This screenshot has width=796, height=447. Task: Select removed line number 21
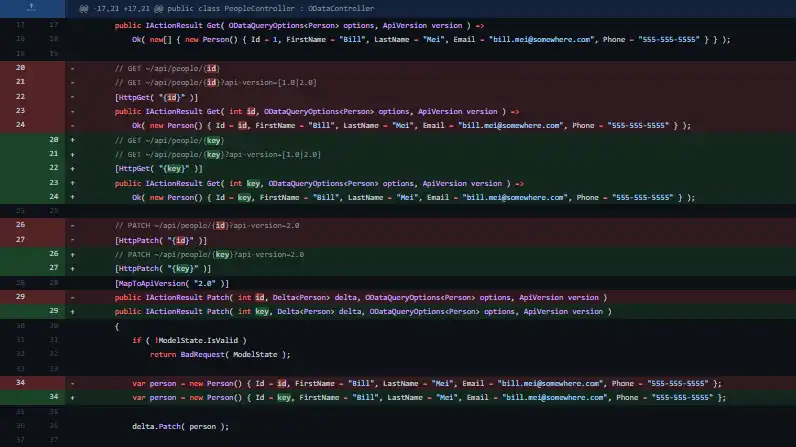20,82
